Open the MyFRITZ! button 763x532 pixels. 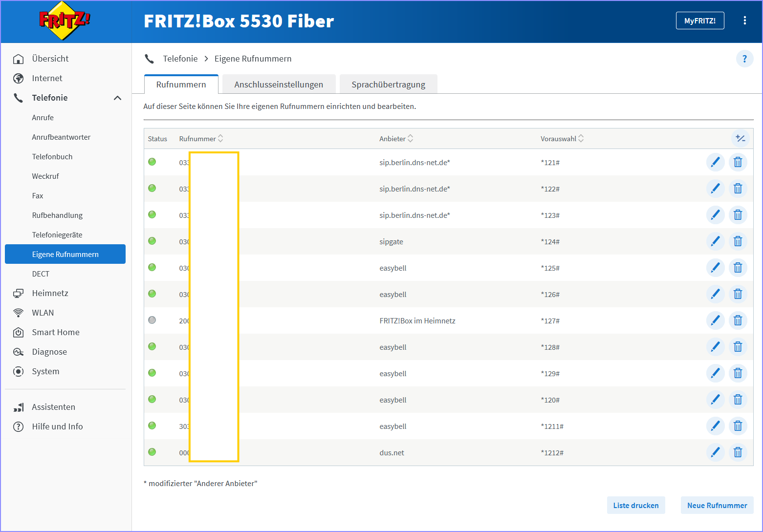pos(700,21)
